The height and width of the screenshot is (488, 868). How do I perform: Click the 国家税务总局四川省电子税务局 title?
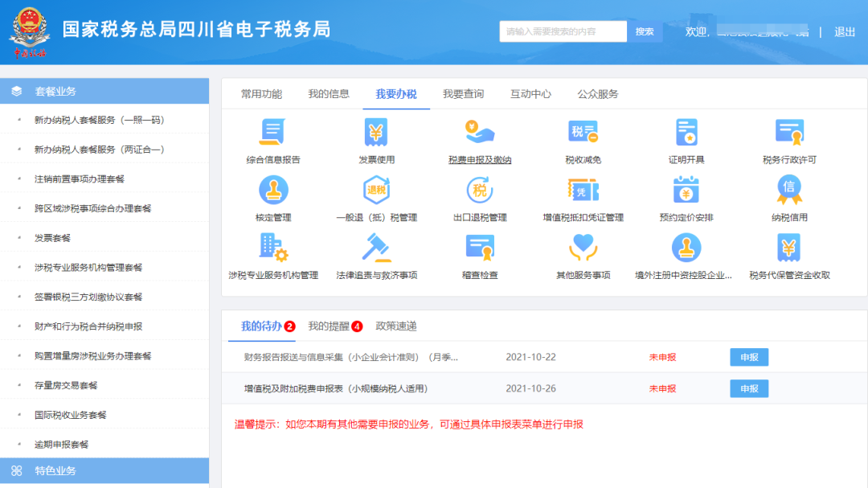point(197,29)
